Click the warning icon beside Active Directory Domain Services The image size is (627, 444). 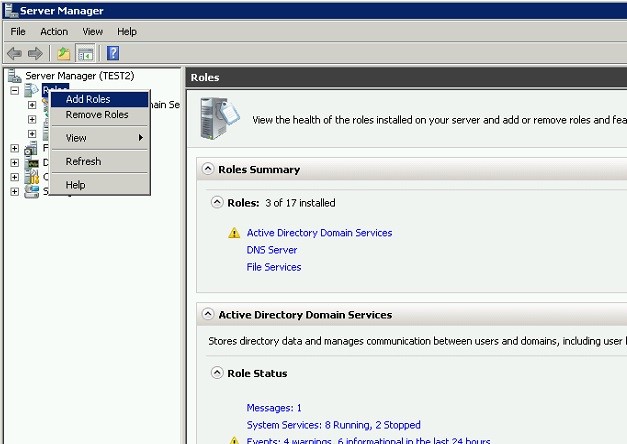(234, 233)
